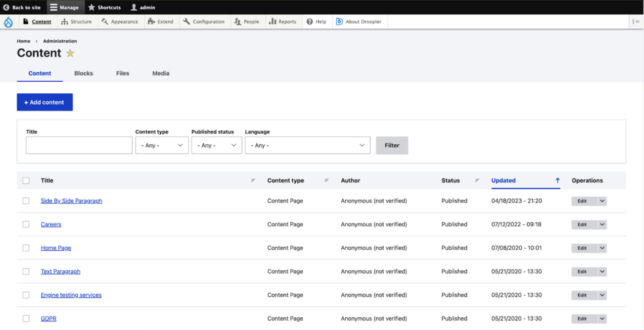Edit the Engine testing services page
This screenshot has height=330, width=644.
pos(584,295)
